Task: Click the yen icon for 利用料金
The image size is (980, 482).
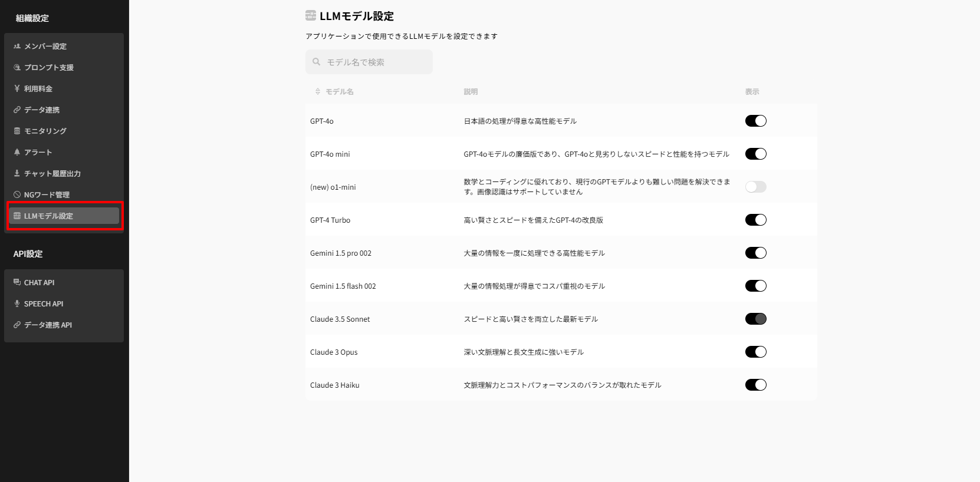Action: tap(17, 88)
